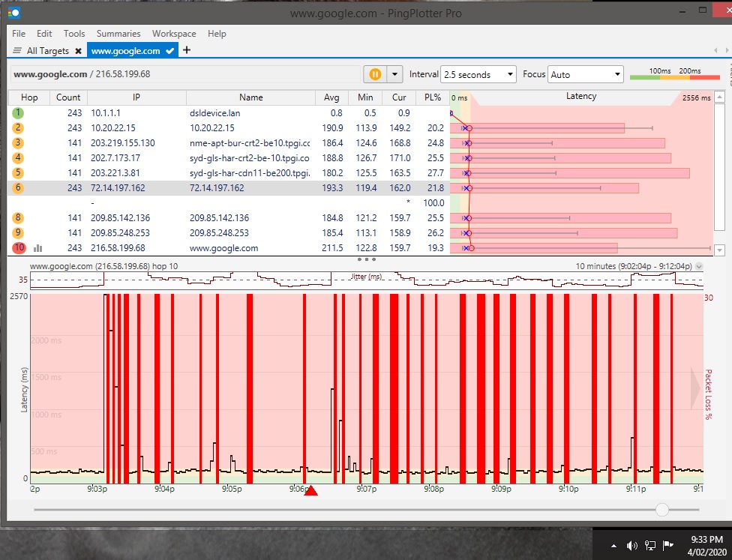Expand the 10 minutes time range chevron
732x560 pixels.
click(x=699, y=266)
